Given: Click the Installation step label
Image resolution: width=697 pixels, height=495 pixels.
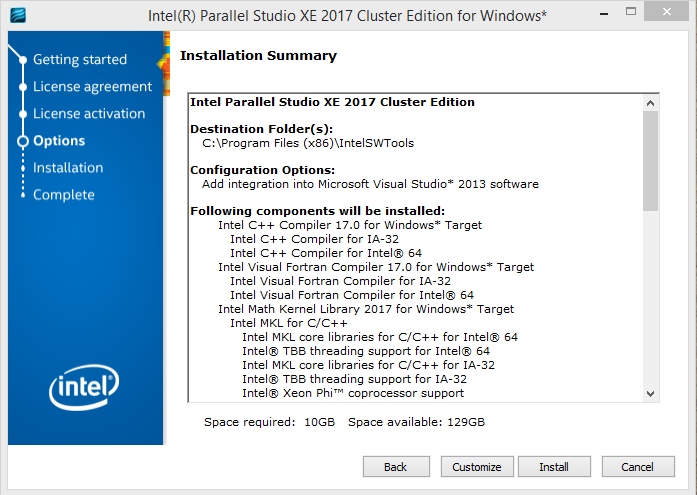Looking at the screenshot, I should 68,168.
